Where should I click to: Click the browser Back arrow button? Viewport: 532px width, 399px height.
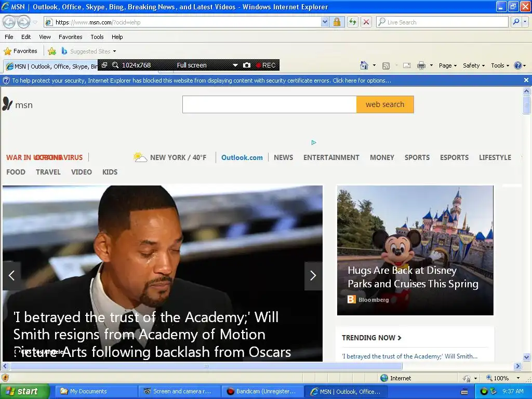tap(9, 22)
